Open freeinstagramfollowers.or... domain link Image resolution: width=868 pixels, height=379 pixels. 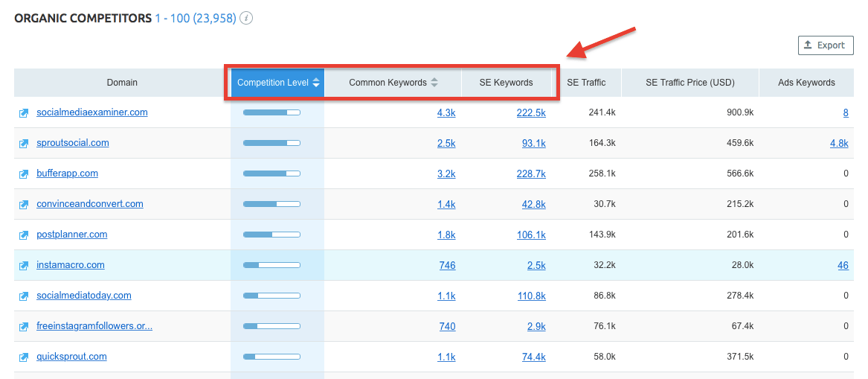(94, 326)
